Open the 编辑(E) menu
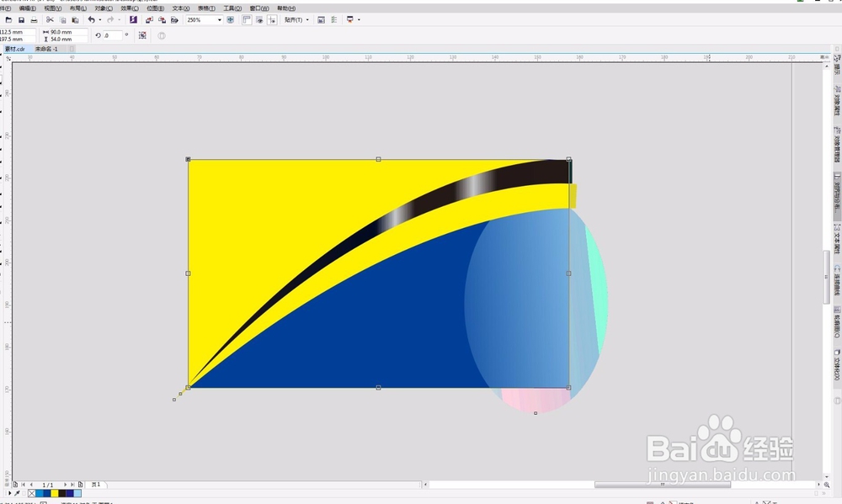This screenshot has width=842, height=504. (x=28, y=8)
